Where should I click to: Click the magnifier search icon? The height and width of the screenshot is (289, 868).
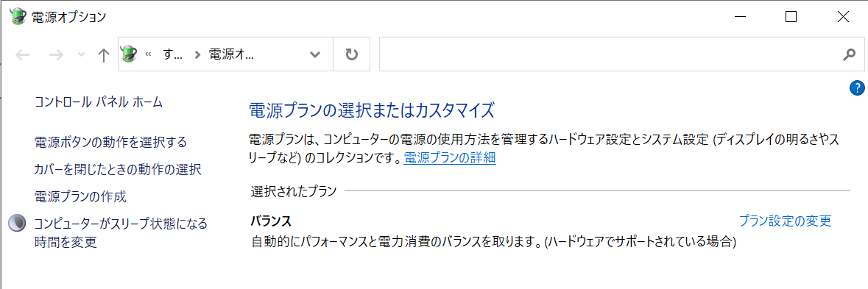point(849,54)
